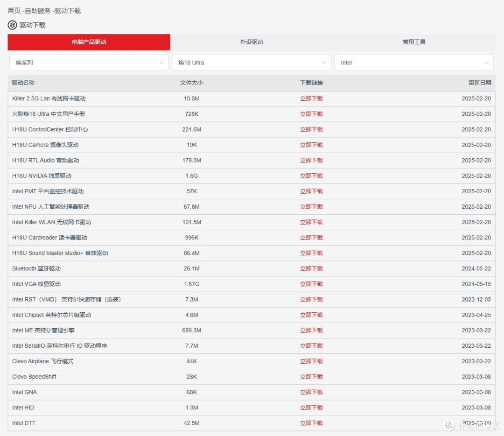Download the Killer 2.5G Lan driver

tap(311, 98)
